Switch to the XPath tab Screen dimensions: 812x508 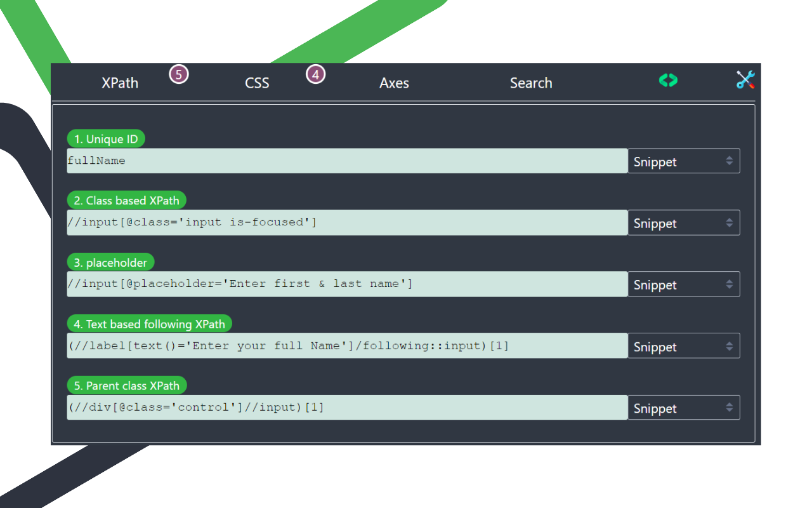point(120,83)
